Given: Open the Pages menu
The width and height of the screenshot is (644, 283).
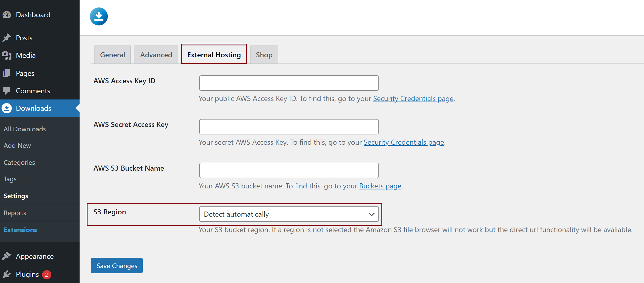Looking at the screenshot, I should pyautogui.click(x=40, y=73).
